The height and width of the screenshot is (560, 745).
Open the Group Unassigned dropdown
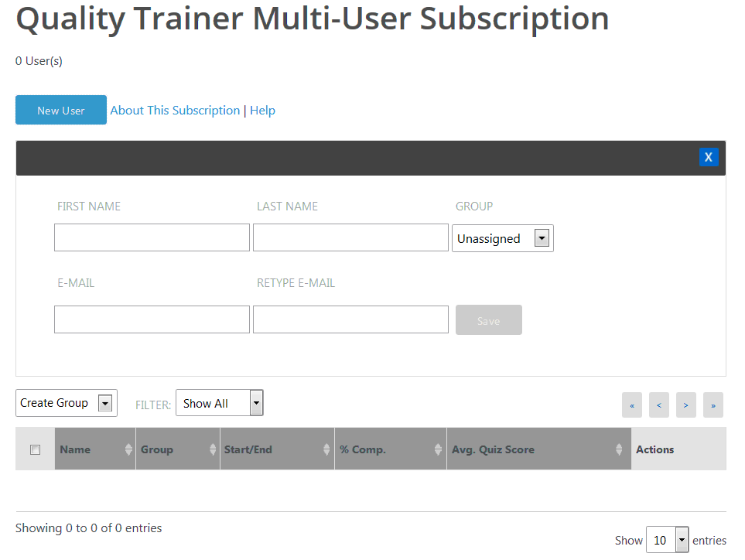[503, 238]
